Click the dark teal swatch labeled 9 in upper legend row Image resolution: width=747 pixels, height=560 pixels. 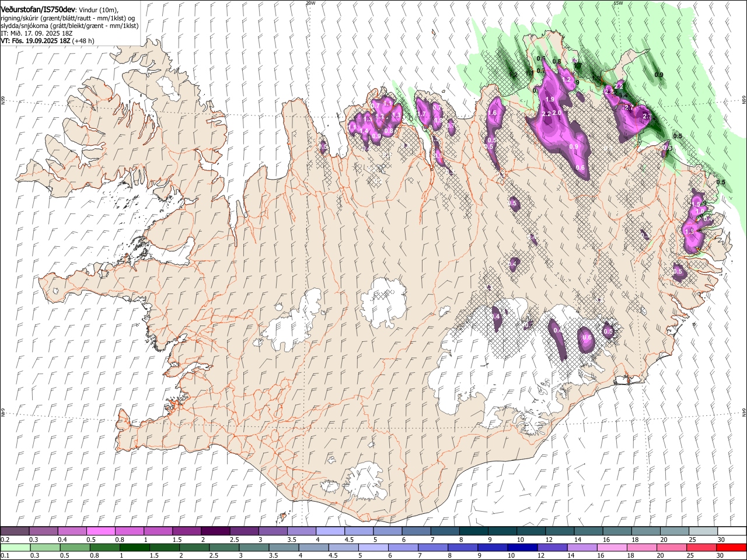501,531
